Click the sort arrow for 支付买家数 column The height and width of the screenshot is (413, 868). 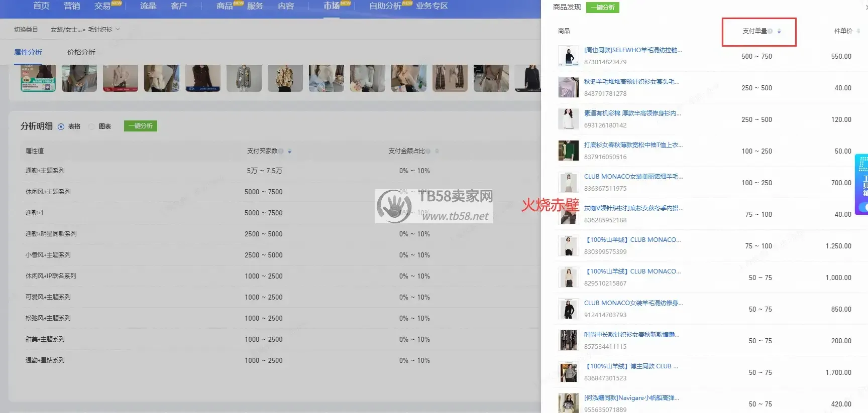[x=290, y=151]
